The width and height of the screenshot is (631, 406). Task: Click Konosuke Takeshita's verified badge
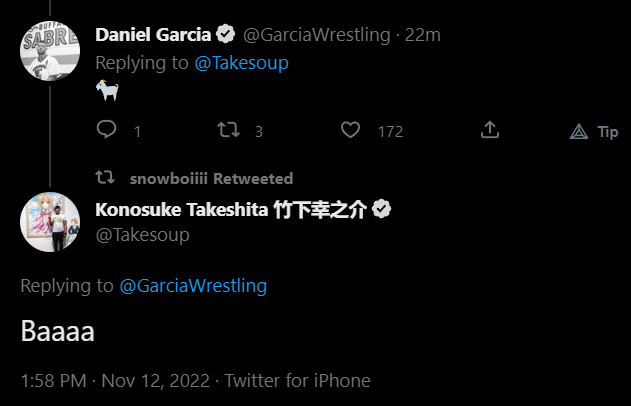coord(382,210)
